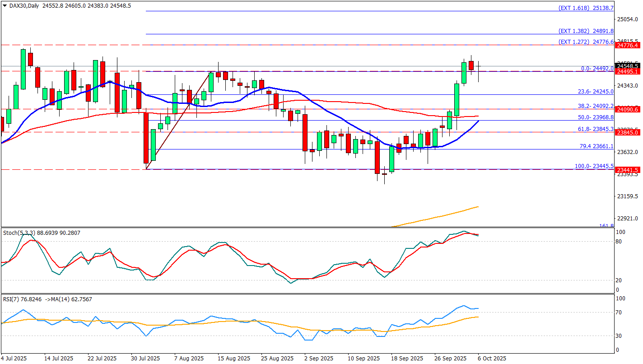Screen dimensions: 643x364
Task: Click the 2 Sep 2025 date label
Action: [319, 359]
